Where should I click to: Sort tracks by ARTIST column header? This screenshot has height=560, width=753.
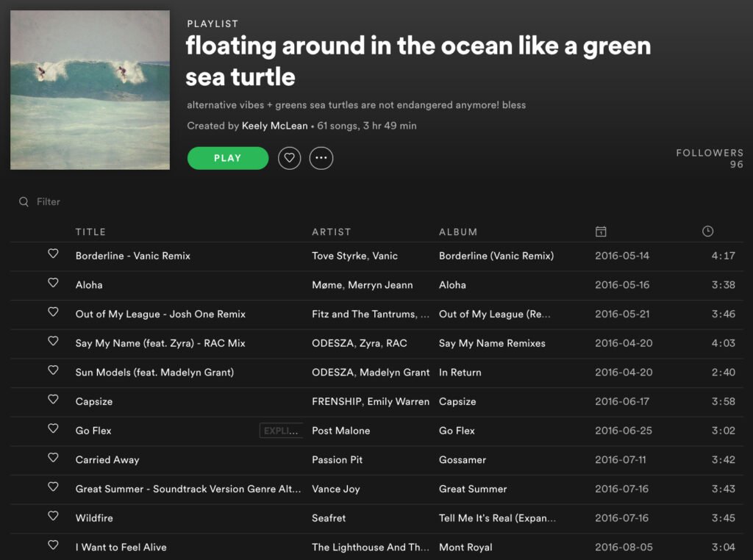tap(332, 232)
